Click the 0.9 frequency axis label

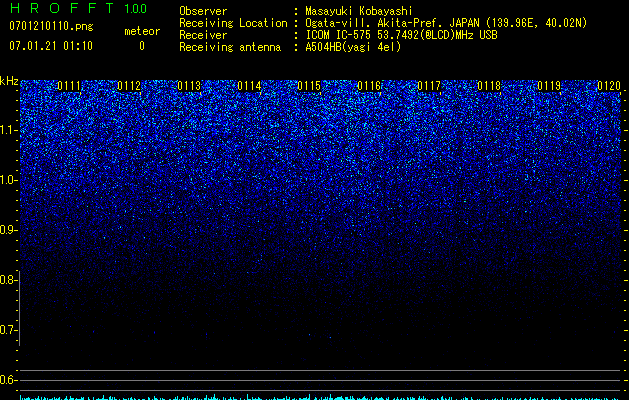pyautogui.click(x=9, y=230)
